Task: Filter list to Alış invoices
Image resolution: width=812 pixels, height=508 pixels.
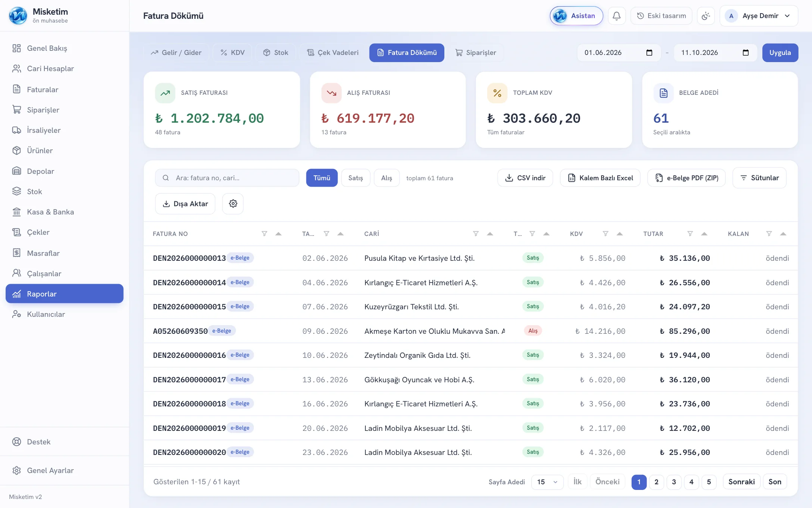Action: (x=386, y=178)
